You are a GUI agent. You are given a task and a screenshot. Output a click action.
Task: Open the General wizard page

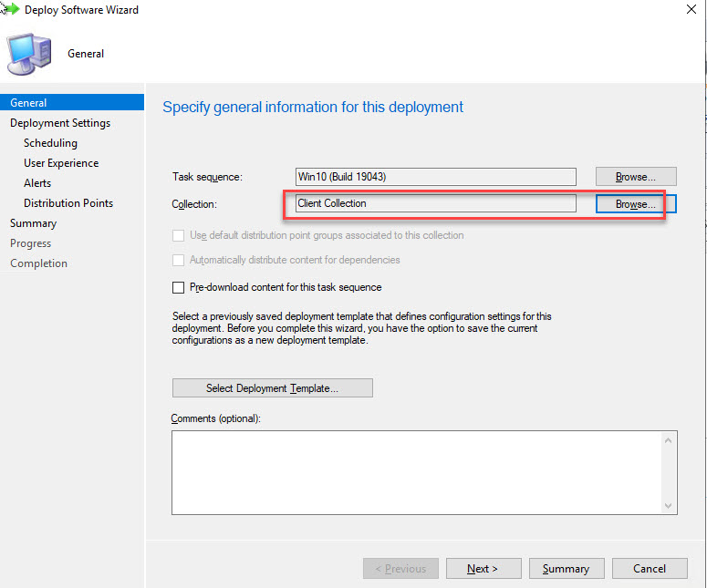(28, 103)
